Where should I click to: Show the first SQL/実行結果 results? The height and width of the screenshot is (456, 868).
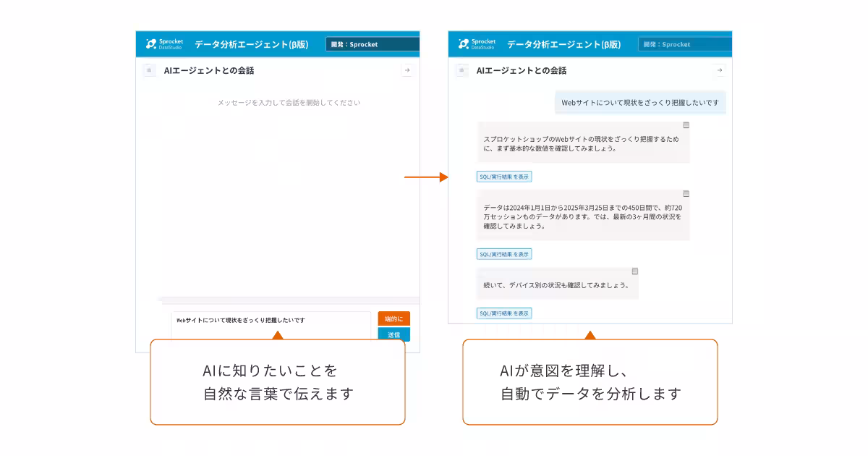pyautogui.click(x=503, y=176)
